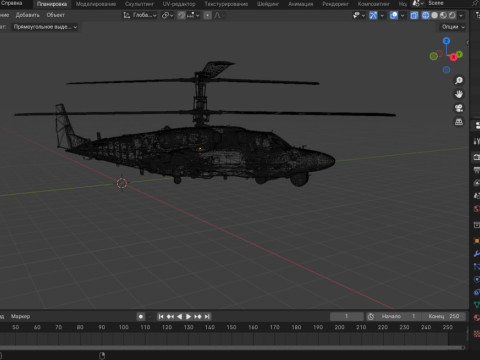Click the current frame field showing 1

click(347, 316)
